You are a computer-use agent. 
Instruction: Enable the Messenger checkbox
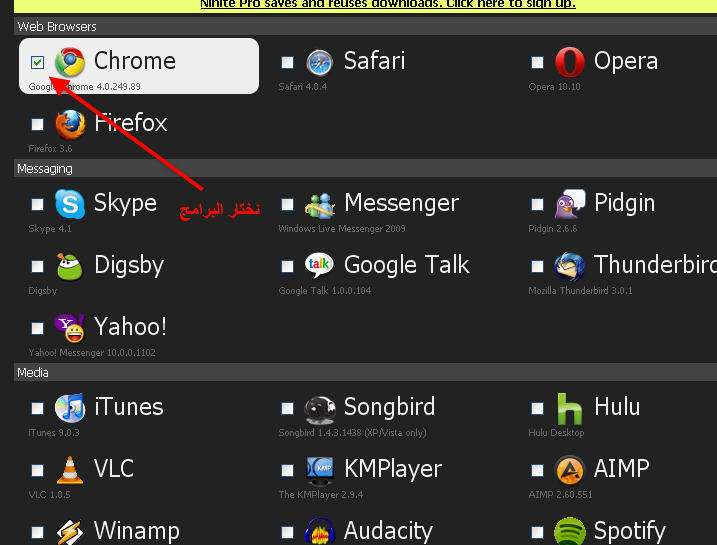[x=287, y=204]
